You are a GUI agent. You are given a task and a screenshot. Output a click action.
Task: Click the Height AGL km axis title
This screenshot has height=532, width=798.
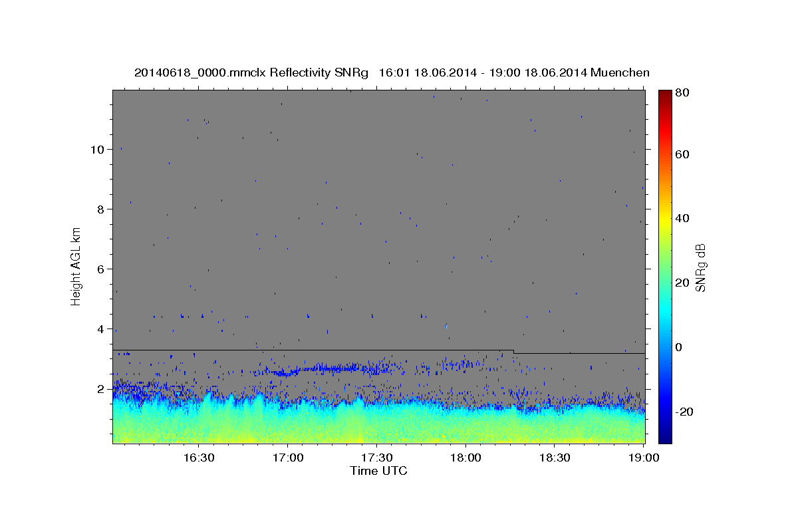tap(76, 266)
